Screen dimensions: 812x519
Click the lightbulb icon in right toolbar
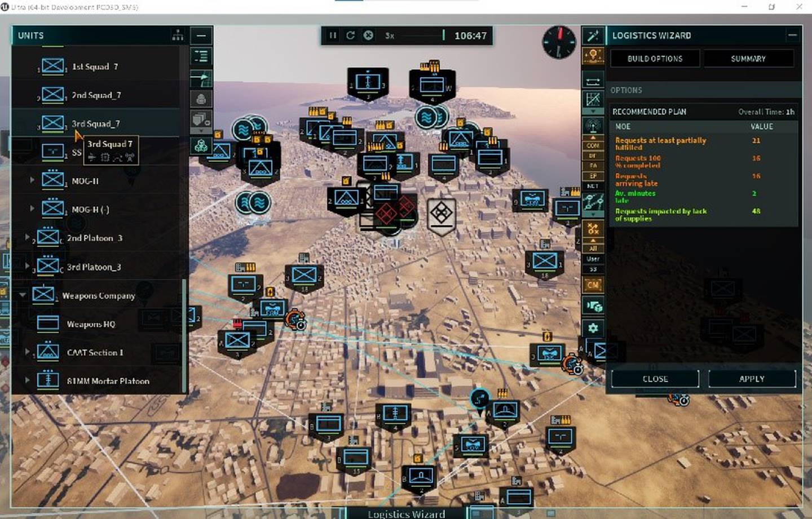(593, 56)
